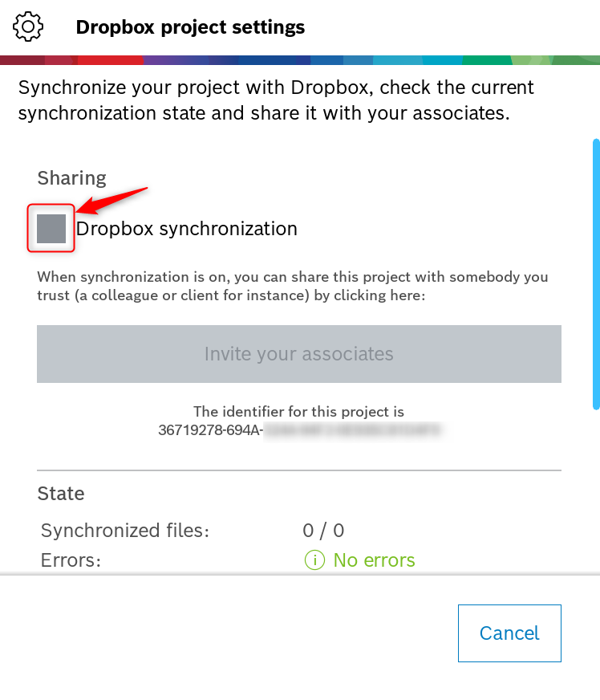Click "The identifier for this project is" text
Screen dimensions: 600x700
[298, 412]
